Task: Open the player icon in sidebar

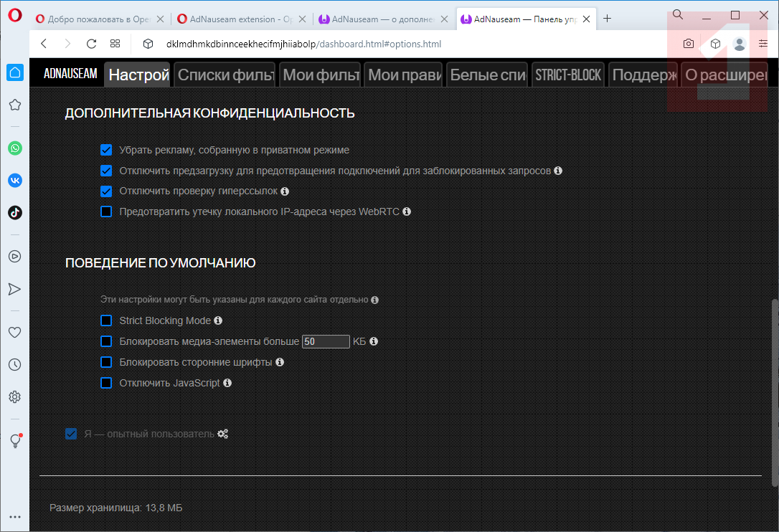Action: click(15, 256)
